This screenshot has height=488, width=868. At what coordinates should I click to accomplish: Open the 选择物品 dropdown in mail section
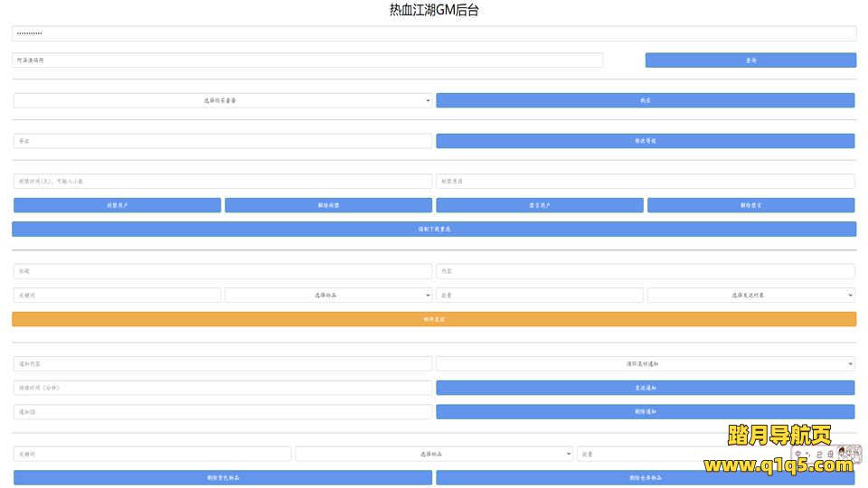click(328, 295)
